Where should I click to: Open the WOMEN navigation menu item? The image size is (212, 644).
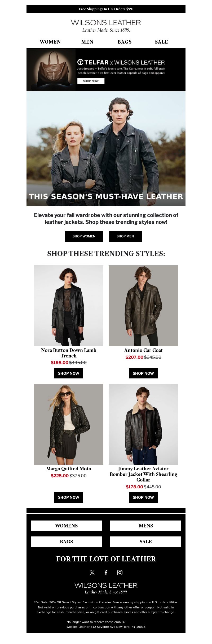point(50,42)
